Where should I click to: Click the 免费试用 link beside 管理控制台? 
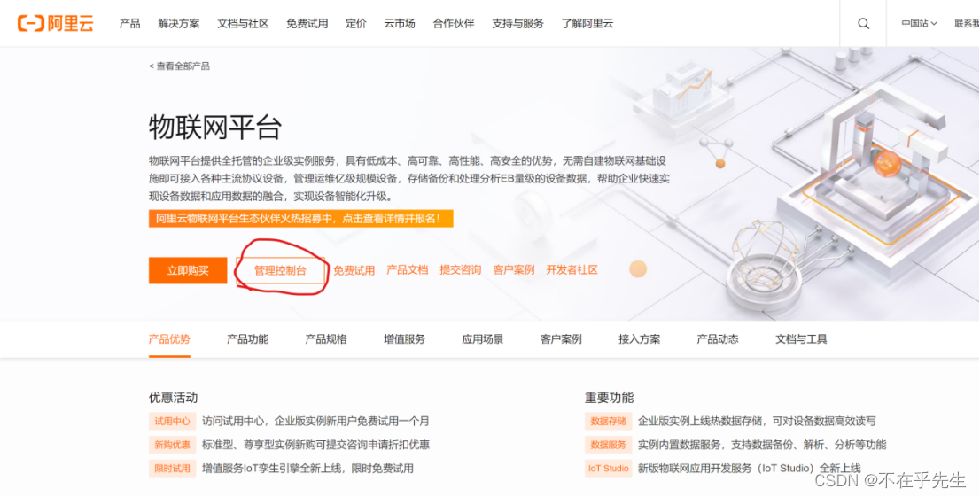point(354,270)
